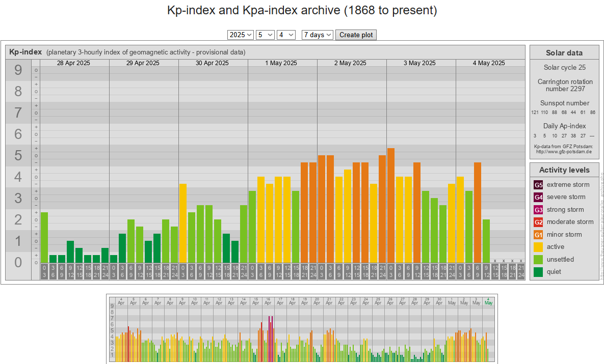Click the 'Kp-index' chart heading
This screenshot has width=604, height=364.
25,52
